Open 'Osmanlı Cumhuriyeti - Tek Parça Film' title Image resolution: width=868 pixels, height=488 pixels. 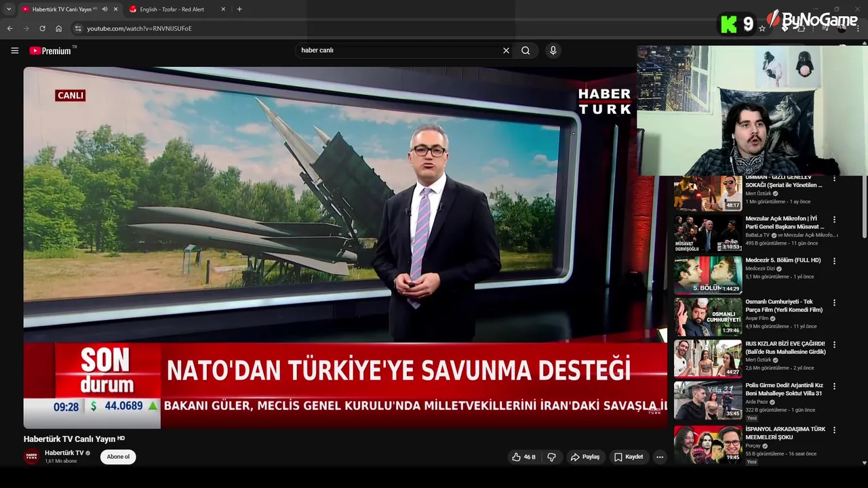click(x=785, y=306)
